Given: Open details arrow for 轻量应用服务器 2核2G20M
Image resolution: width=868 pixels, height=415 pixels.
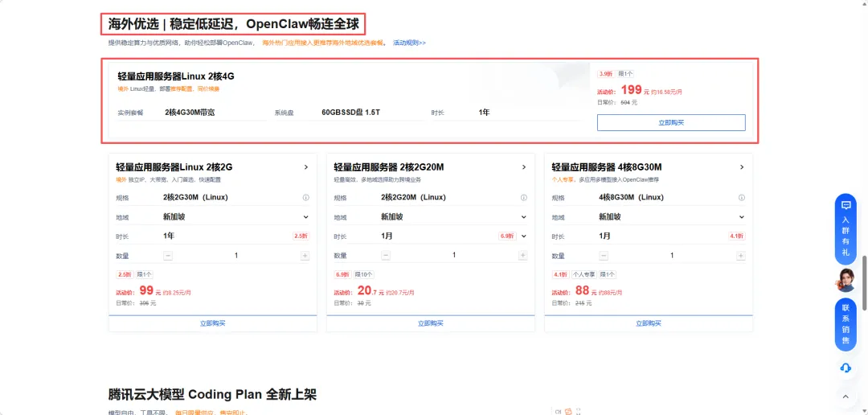Looking at the screenshot, I should [524, 167].
